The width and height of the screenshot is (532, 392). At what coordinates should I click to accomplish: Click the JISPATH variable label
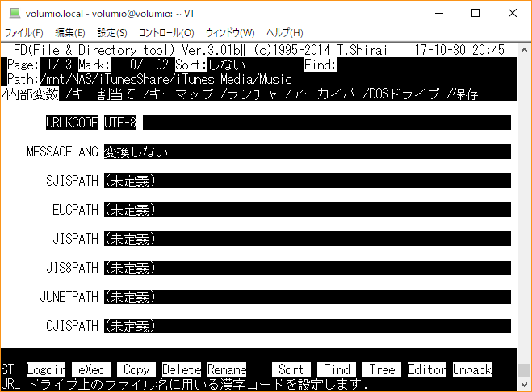pos(75,239)
